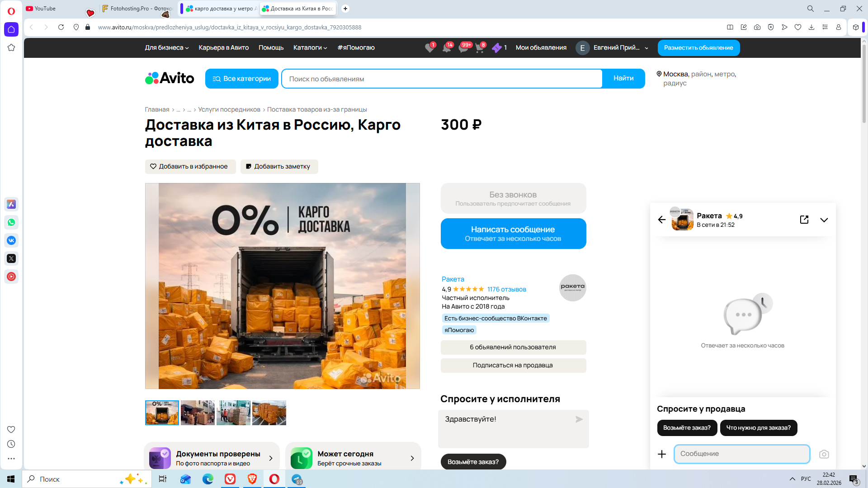The height and width of the screenshot is (488, 868).
Task: Open messages bubble icon with 99+ badge
Action: tap(463, 48)
